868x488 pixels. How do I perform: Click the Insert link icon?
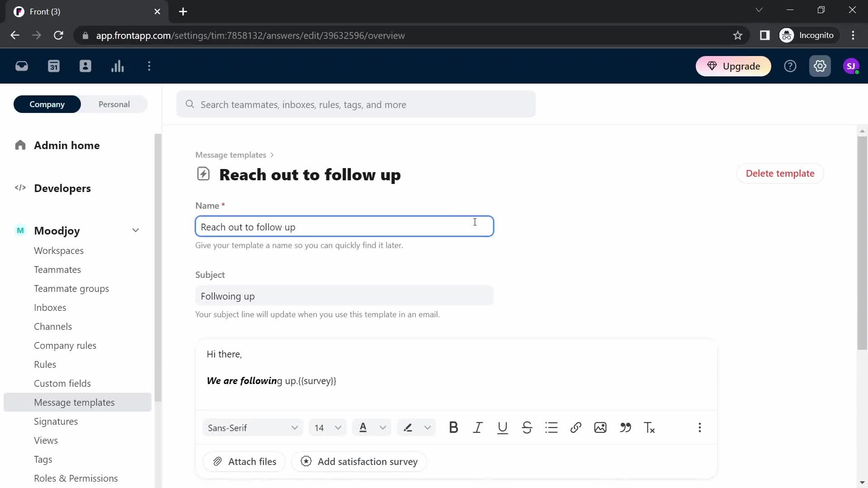576,428
